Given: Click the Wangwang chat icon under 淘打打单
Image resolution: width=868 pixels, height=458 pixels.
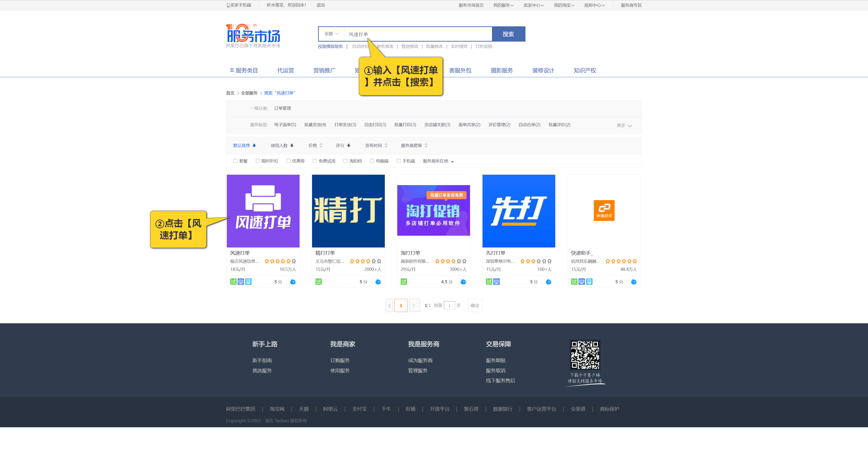Looking at the screenshot, I should (463, 282).
